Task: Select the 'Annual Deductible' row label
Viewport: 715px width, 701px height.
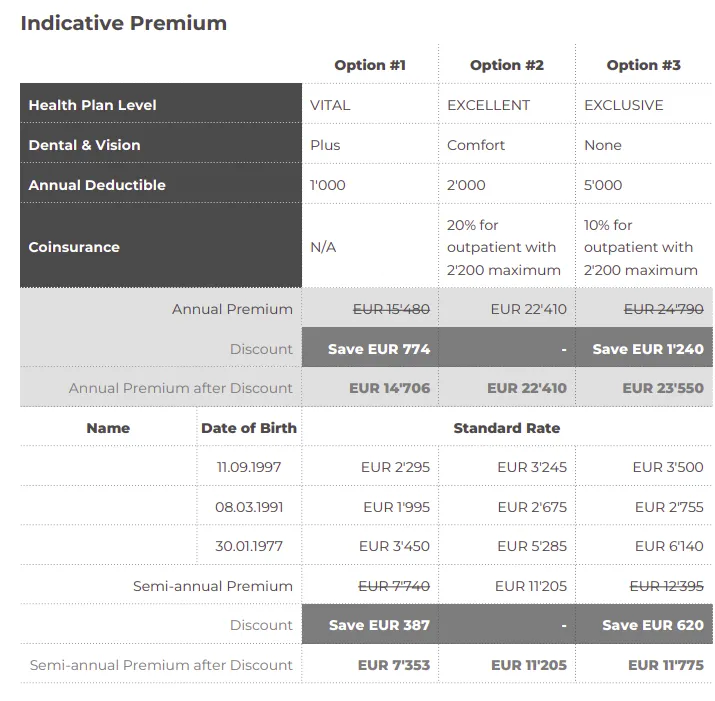Action: 97,185
